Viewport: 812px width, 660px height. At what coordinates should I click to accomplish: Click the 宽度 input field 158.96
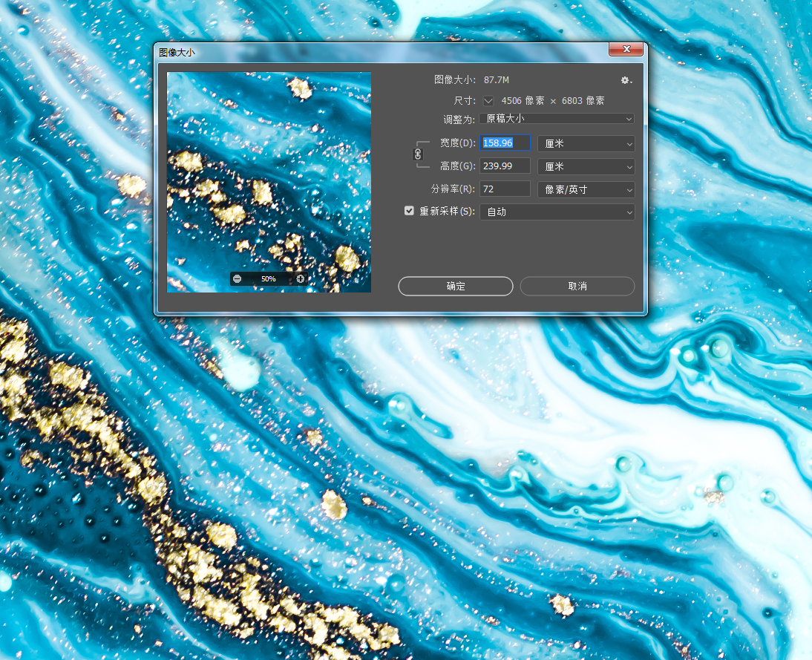(x=505, y=143)
